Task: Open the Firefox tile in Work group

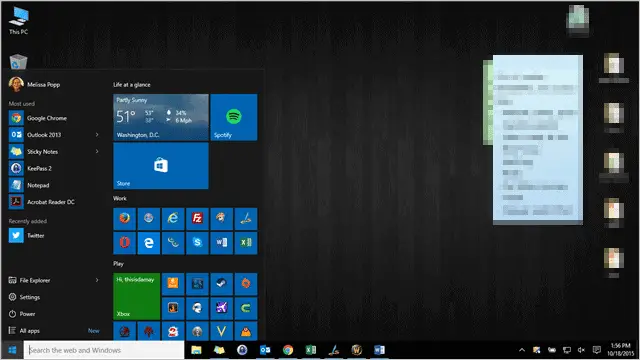Action: (124, 218)
